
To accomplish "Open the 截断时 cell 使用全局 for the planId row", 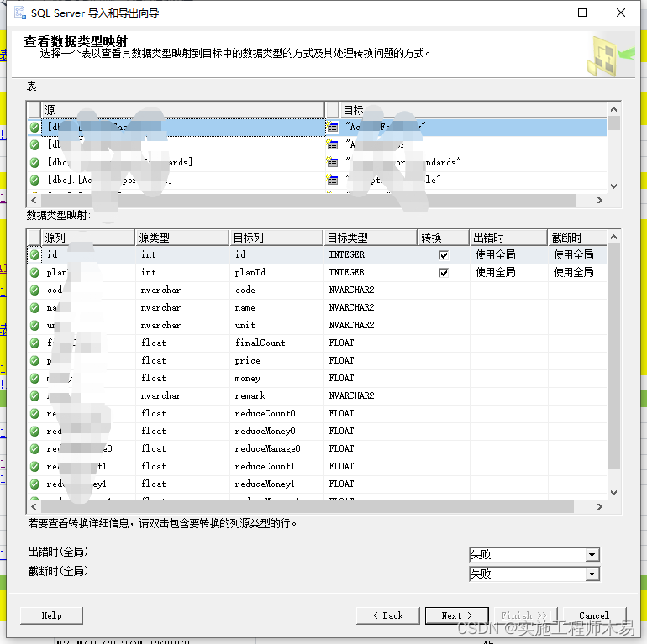I will pos(577,273).
